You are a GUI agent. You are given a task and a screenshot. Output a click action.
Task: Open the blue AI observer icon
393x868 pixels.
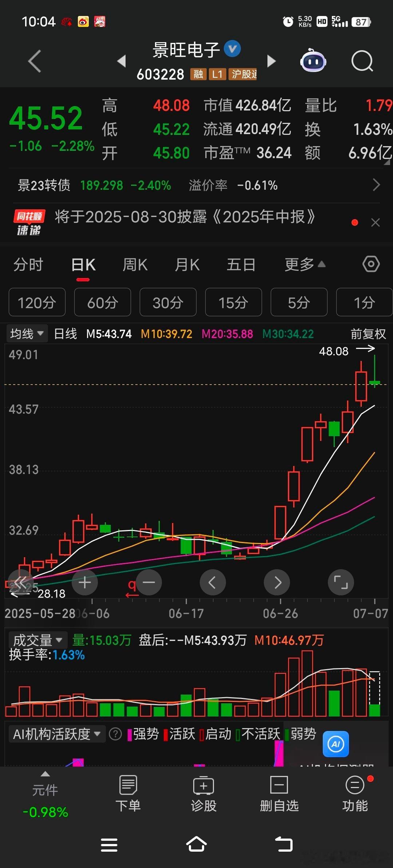point(336,744)
